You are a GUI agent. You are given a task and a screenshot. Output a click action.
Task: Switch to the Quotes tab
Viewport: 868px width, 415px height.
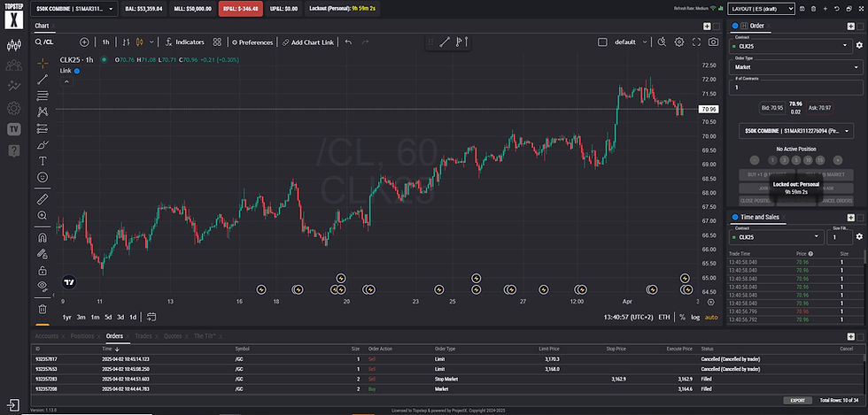click(x=173, y=336)
